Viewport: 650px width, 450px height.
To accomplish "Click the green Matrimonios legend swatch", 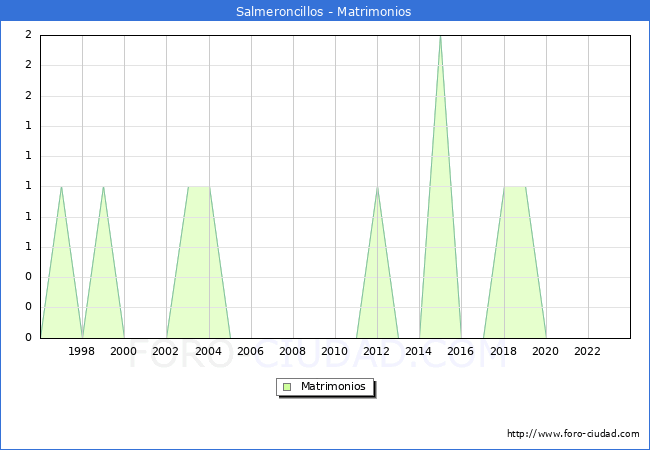I will (x=287, y=386).
